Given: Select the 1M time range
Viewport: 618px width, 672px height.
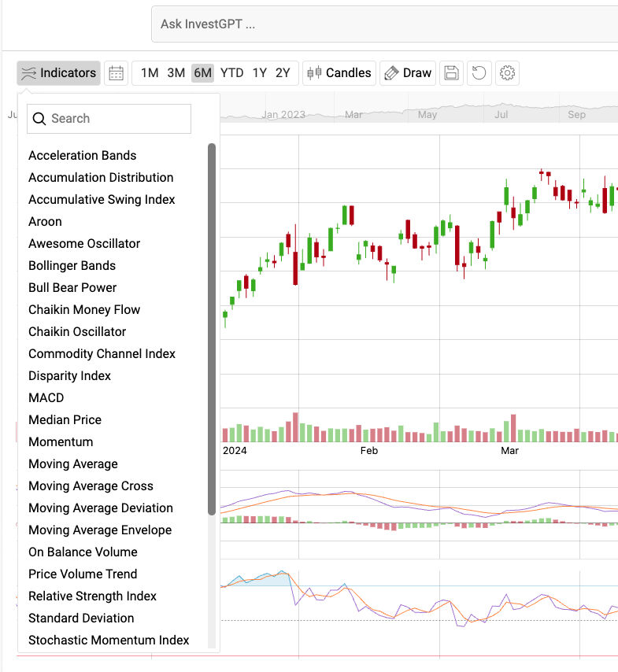Looking at the screenshot, I should click(150, 73).
